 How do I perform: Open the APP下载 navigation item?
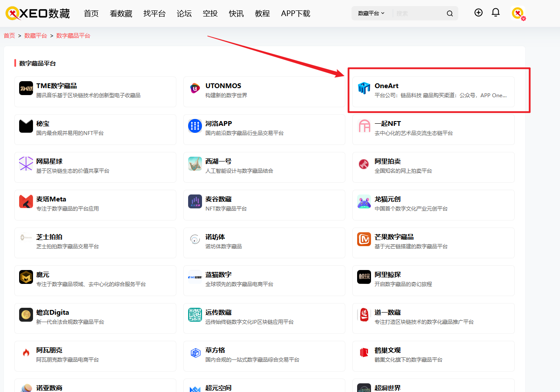tap(296, 13)
